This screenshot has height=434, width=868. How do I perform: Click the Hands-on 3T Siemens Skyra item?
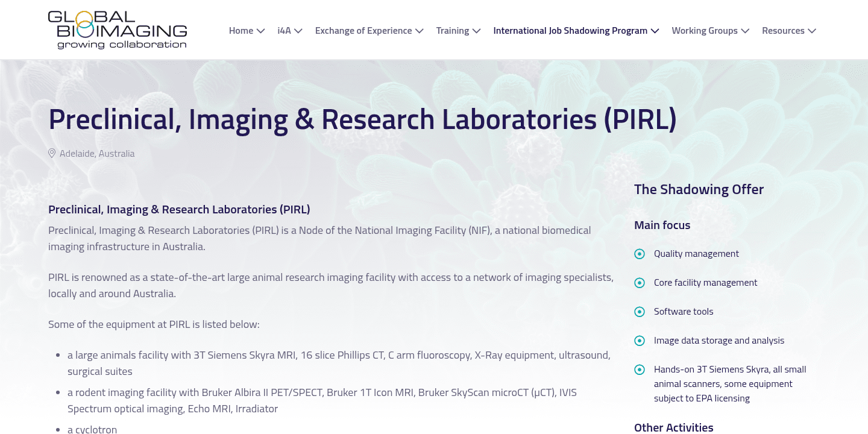pyautogui.click(x=730, y=384)
